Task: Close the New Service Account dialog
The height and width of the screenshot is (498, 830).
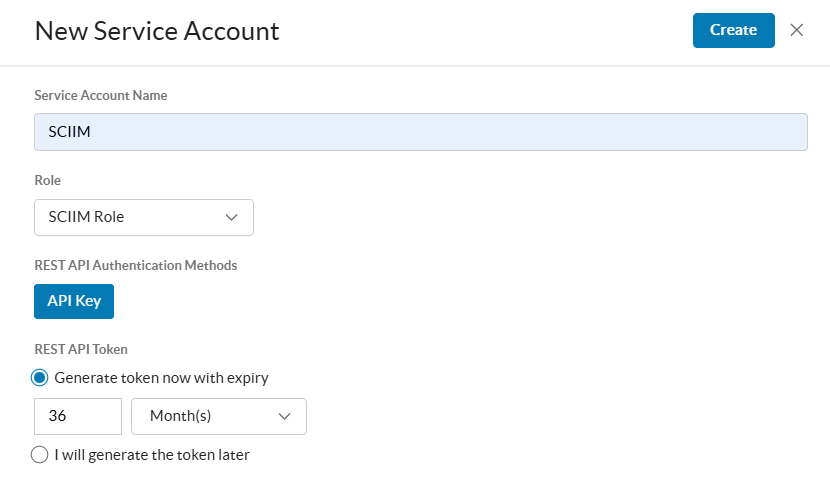Action: pyautogui.click(x=797, y=30)
